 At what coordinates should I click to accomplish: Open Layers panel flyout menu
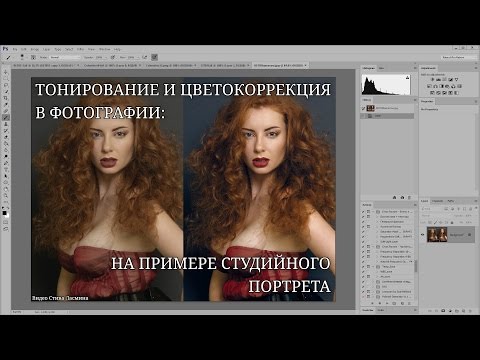[475, 201]
